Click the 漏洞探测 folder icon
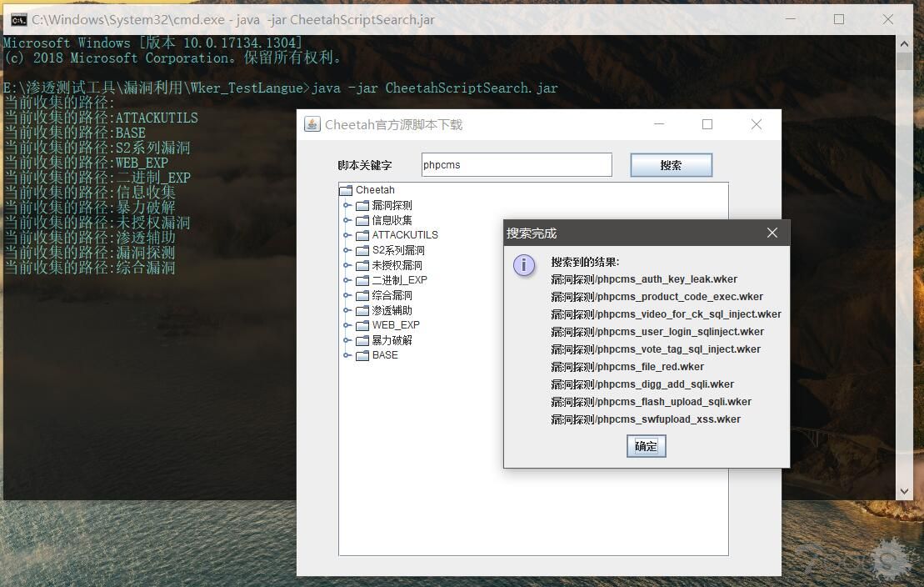 point(362,205)
